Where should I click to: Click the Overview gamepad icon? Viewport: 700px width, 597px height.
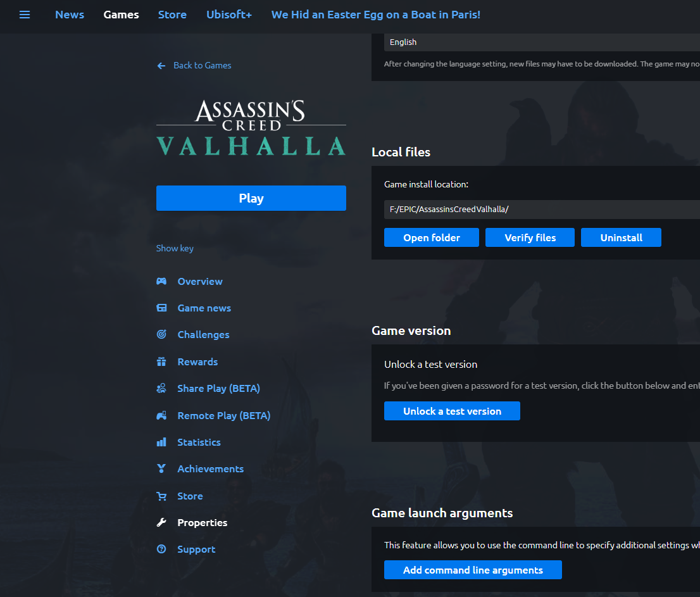click(x=161, y=281)
